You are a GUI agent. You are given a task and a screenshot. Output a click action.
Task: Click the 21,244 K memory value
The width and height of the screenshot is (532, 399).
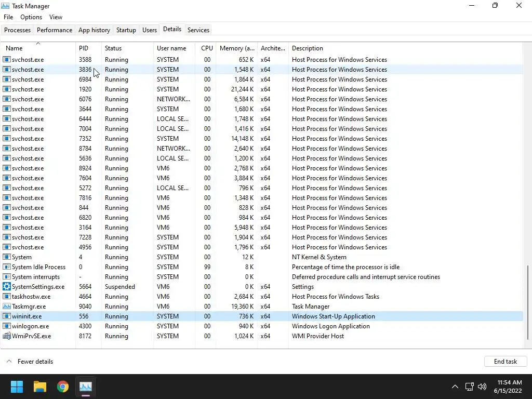[242, 89]
